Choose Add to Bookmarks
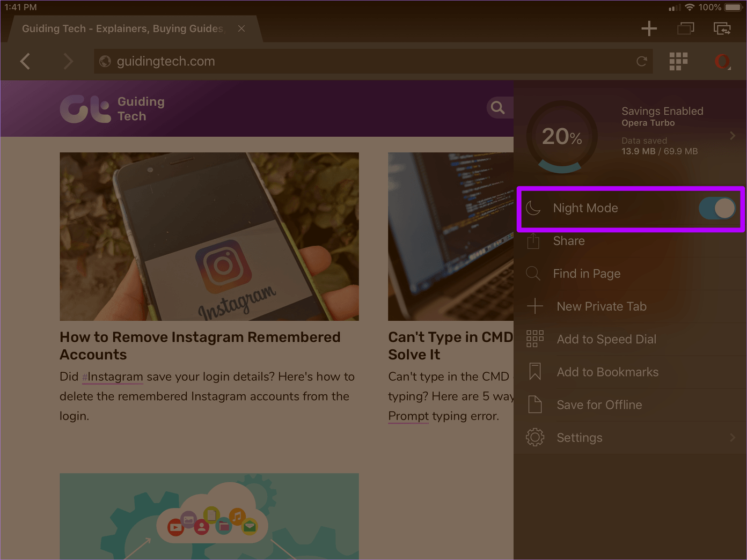This screenshot has height=560, width=747. coord(607,372)
